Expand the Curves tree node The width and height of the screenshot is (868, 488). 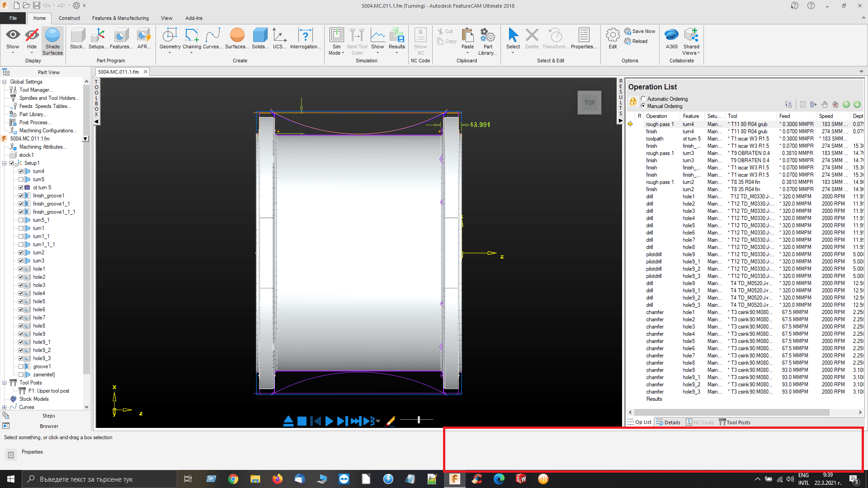(5, 407)
